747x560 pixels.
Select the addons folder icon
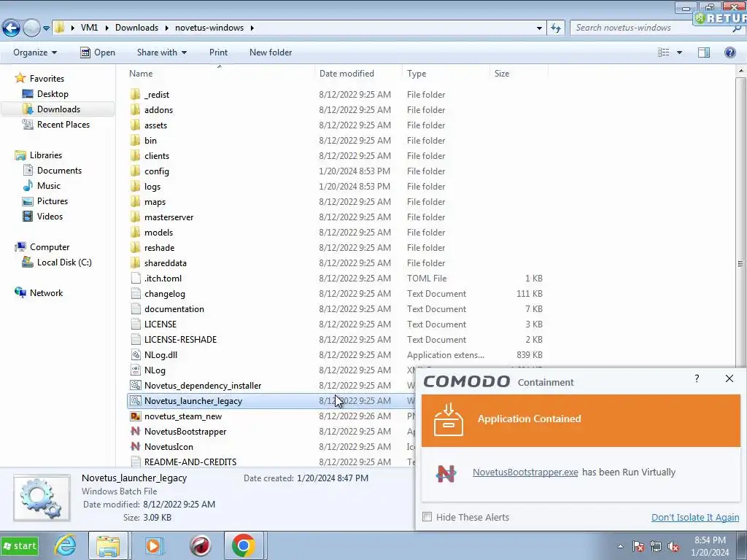click(136, 109)
